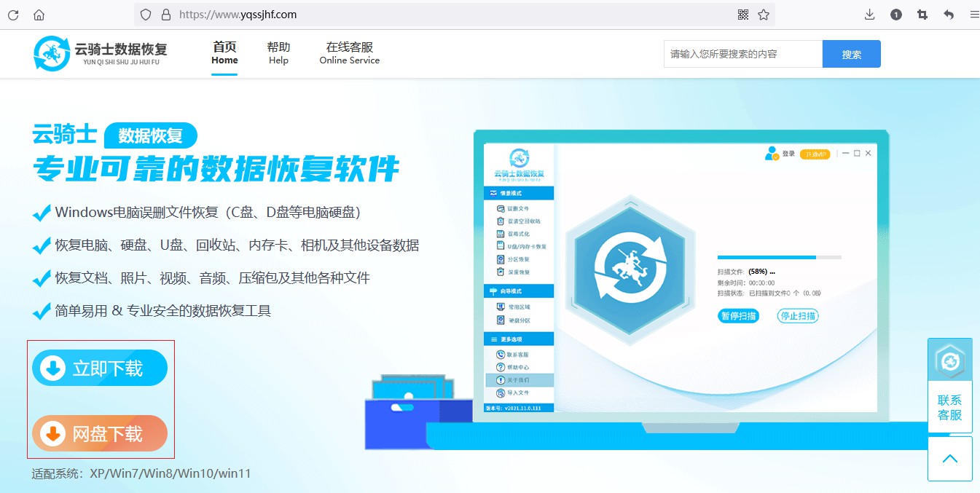This screenshot has height=493, width=980.
Task: Select 误清空回收站 in preview app sidebar
Action: [518, 221]
